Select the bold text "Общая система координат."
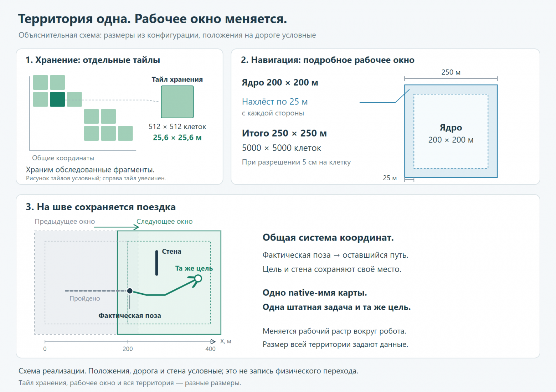The height and width of the screenshot is (392, 556). [328, 238]
